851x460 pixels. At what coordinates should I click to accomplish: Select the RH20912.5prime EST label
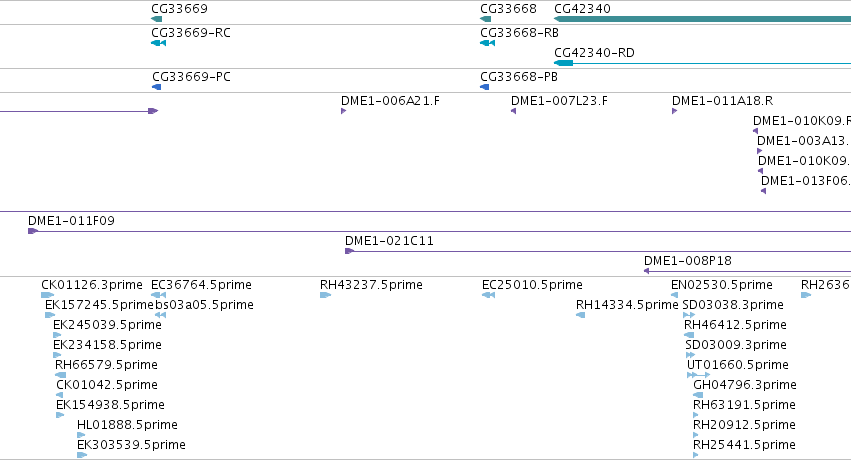[744, 425]
